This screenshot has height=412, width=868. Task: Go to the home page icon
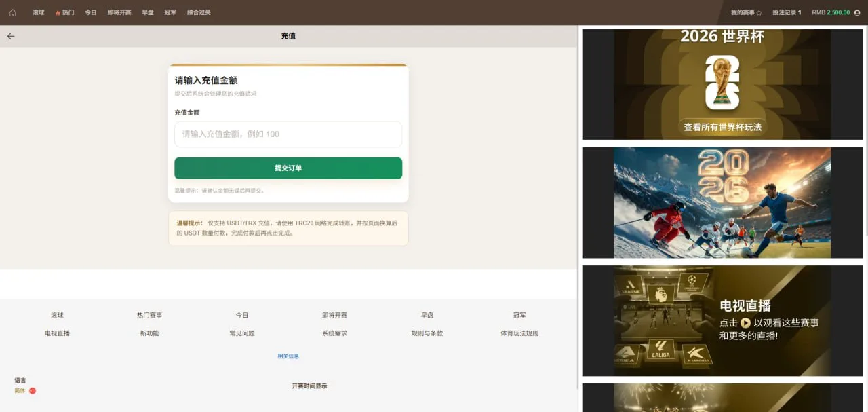click(12, 12)
